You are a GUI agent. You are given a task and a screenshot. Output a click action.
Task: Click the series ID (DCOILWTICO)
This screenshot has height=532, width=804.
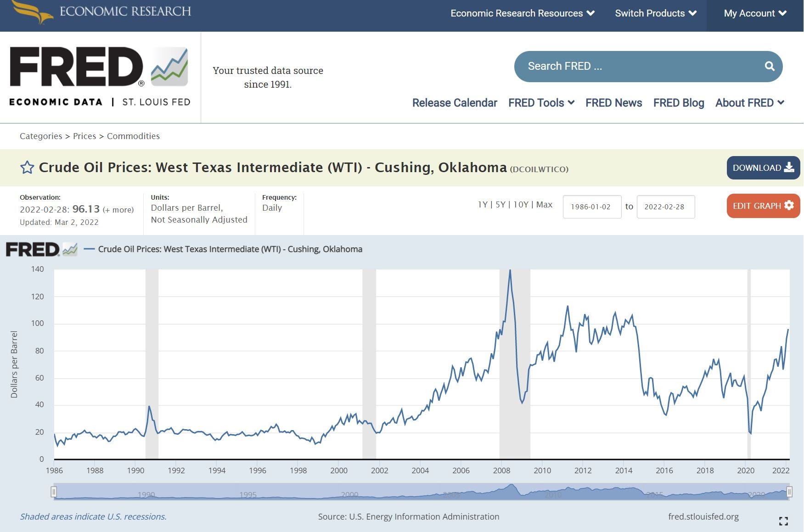(539, 169)
